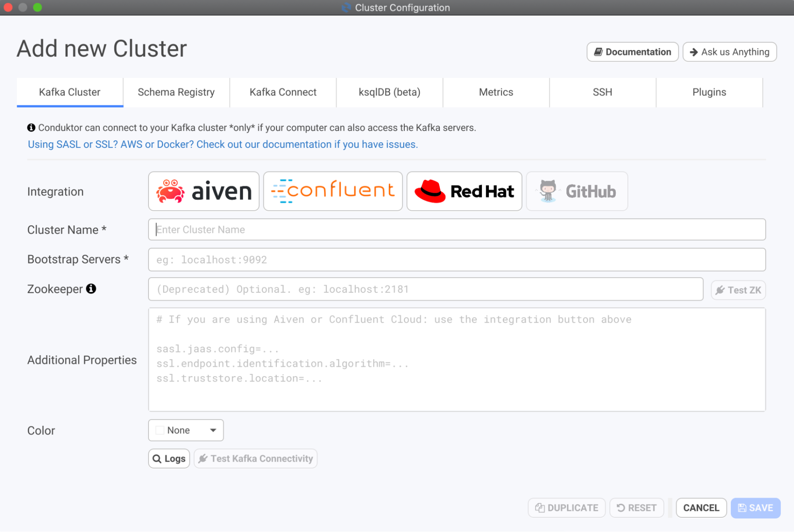Focus the Bootstrap Servers input field
Screen dimensions: 794x532
(x=456, y=260)
